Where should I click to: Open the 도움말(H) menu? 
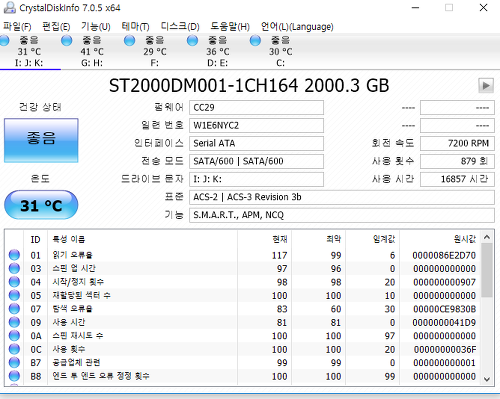pyautogui.click(x=230, y=26)
